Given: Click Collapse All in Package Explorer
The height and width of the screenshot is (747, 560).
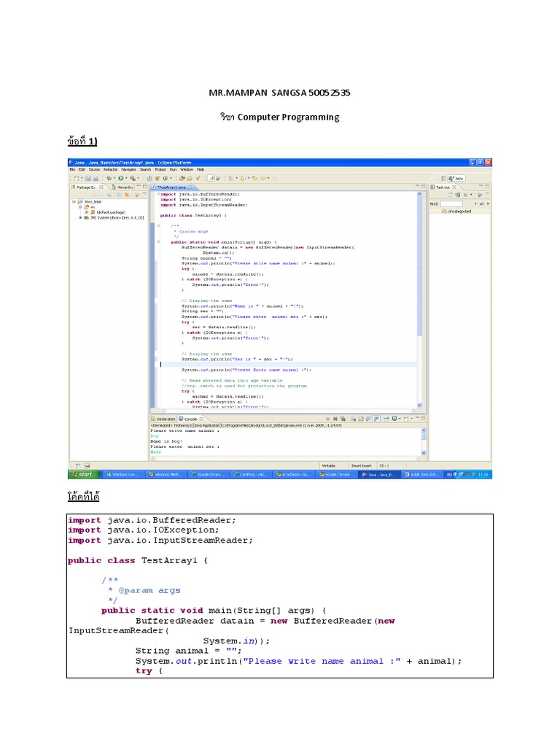Looking at the screenshot, I should click(117, 195).
